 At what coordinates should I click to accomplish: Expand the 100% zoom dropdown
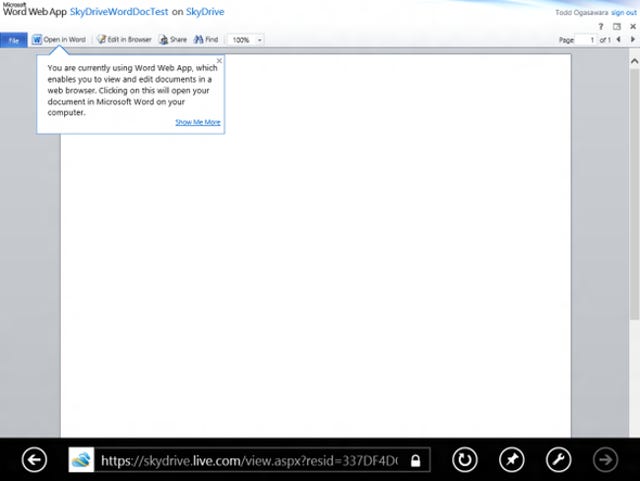tap(259, 40)
